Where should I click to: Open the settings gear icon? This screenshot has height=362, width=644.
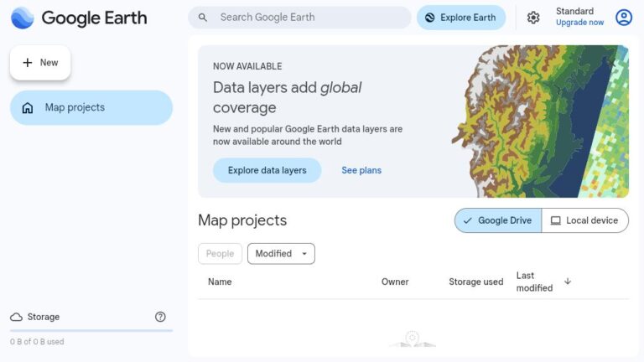[x=533, y=18]
